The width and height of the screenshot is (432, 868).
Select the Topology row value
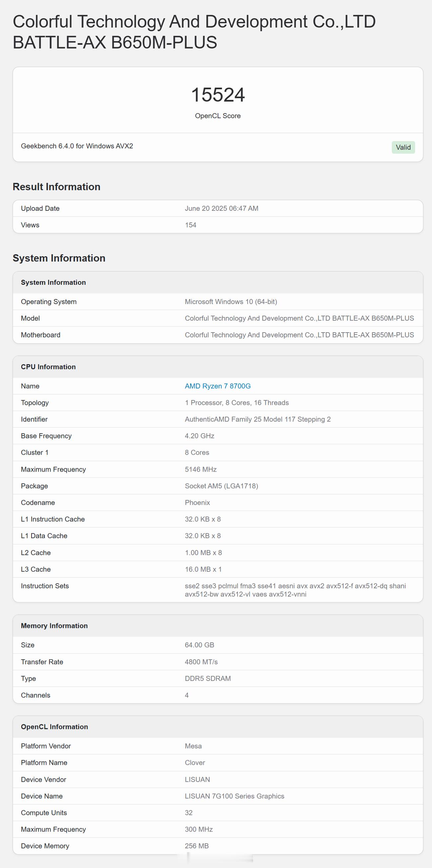click(x=237, y=403)
